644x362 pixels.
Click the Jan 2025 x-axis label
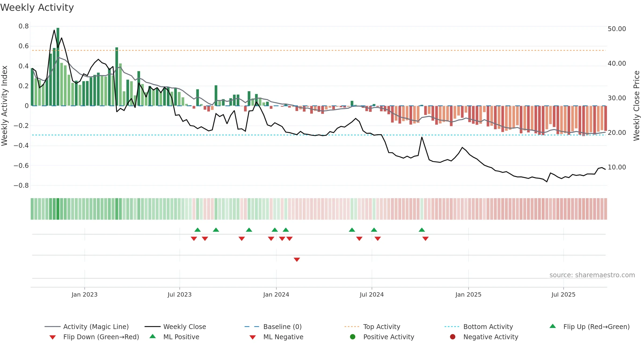[x=468, y=295]
